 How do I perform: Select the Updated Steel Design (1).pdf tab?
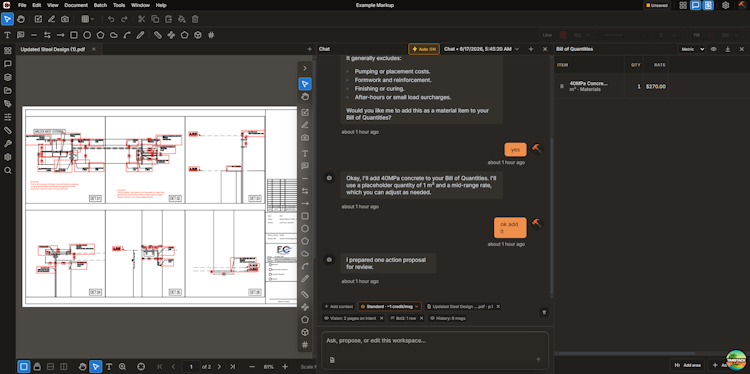tap(58, 49)
